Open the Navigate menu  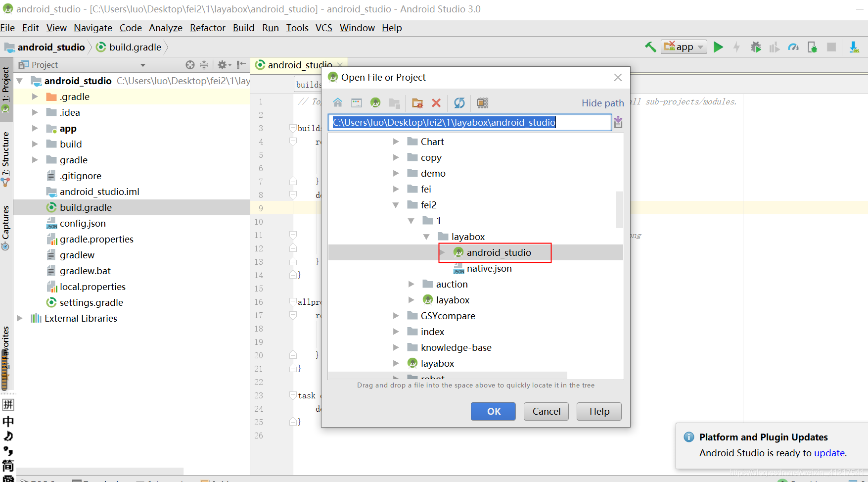[93, 28]
